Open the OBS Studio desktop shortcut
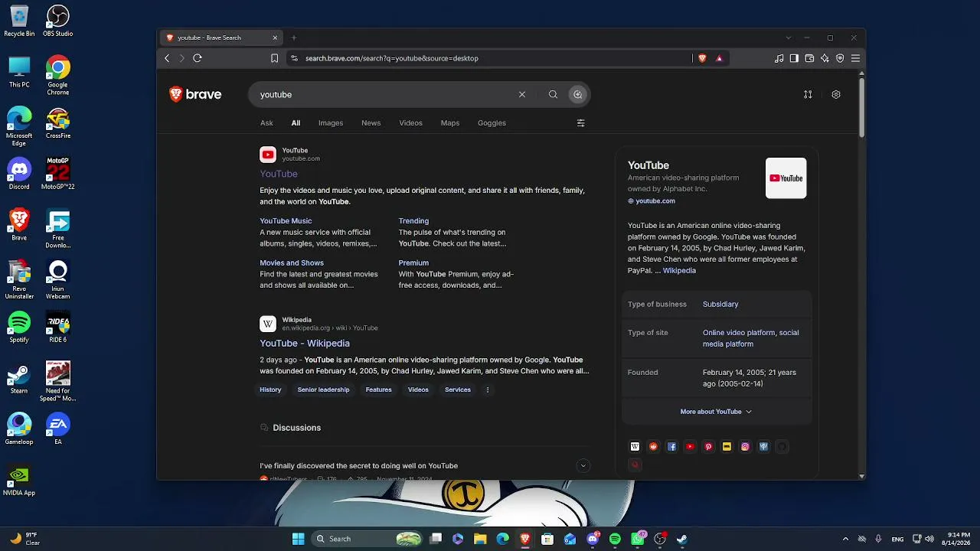The width and height of the screenshot is (980, 551). click(58, 21)
